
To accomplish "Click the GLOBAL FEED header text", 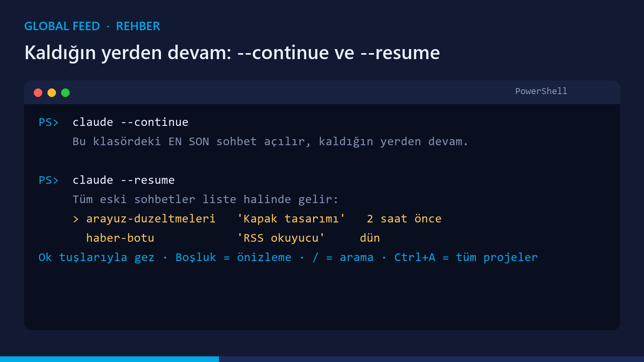I will coord(62,26).
